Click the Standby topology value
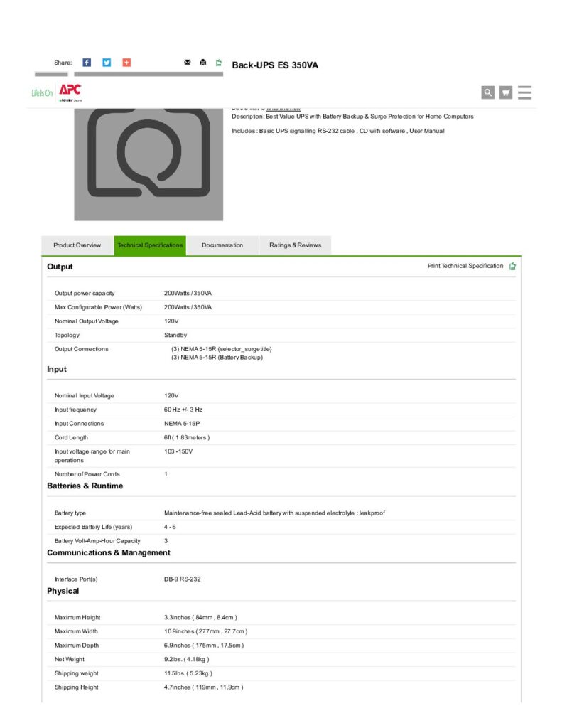This screenshot has height=728, width=562. tap(175, 336)
